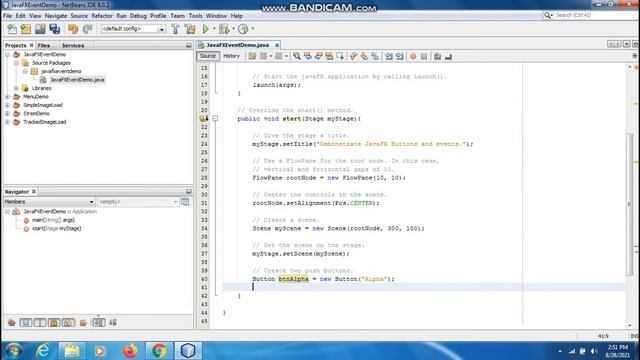This screenshot has height=360, width=640.
Task: Click the Open Project toolbar icon
Action: [x=40, y=29]
